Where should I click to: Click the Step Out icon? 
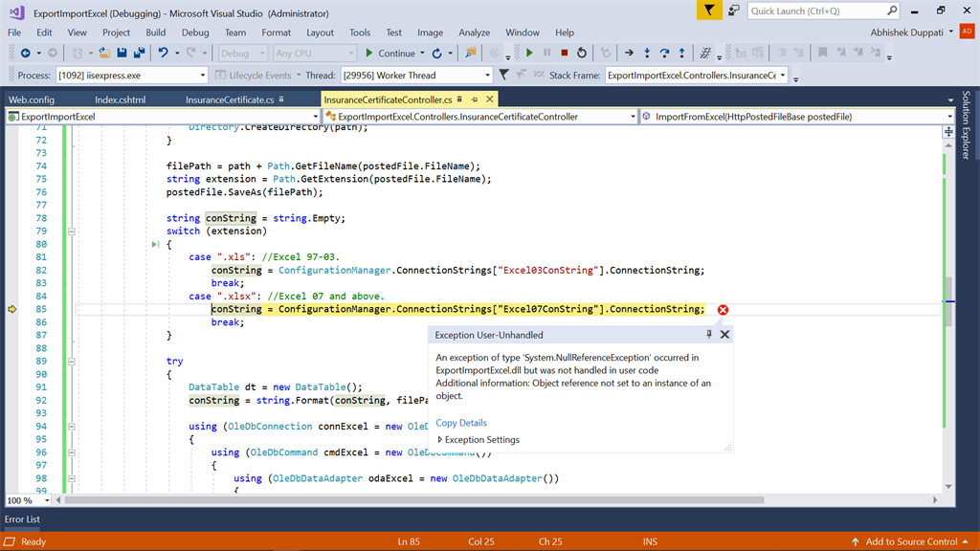coord(682,54)
